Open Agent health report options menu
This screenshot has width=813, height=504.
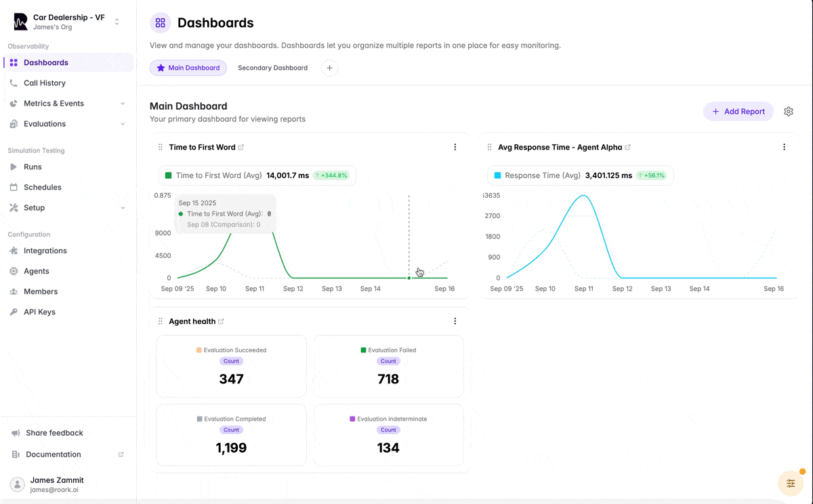(x=455, y=321)
